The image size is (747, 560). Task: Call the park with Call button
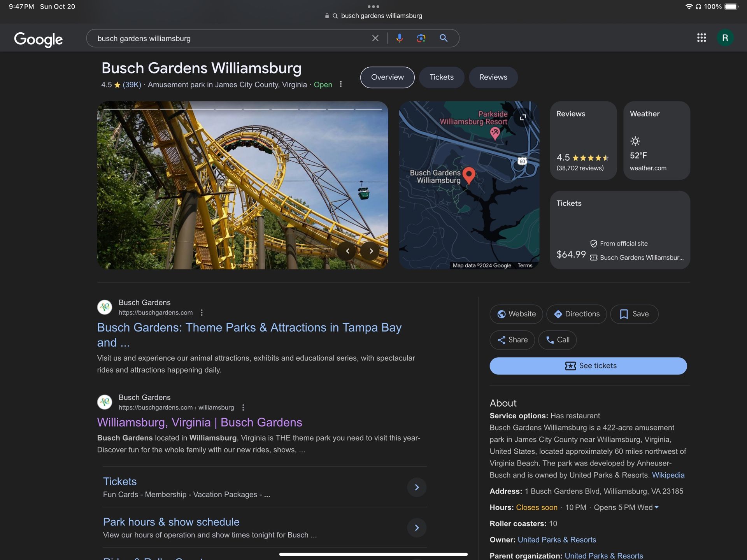(557, 340)
